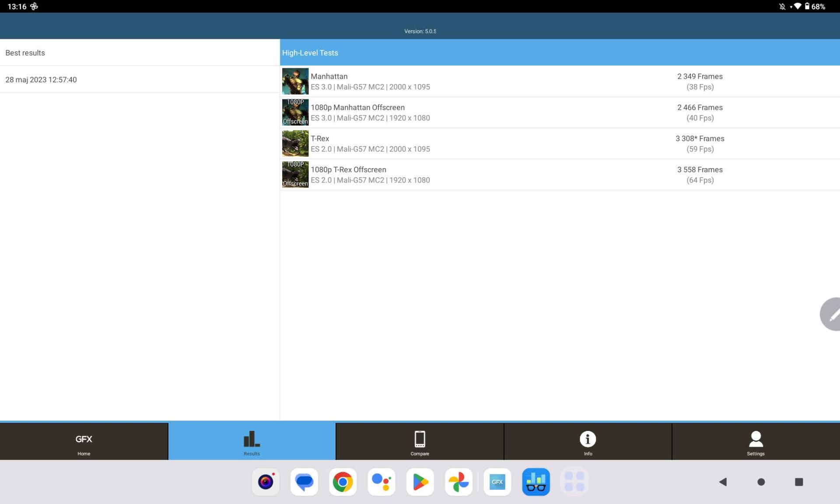This screenshot has width=840, height=504.
Task: Open the Settings tab
Action: click(756, 441)
